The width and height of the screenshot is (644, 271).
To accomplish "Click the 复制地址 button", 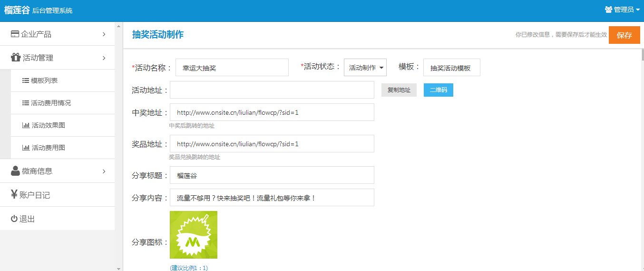I will click(x=399, y=90).
